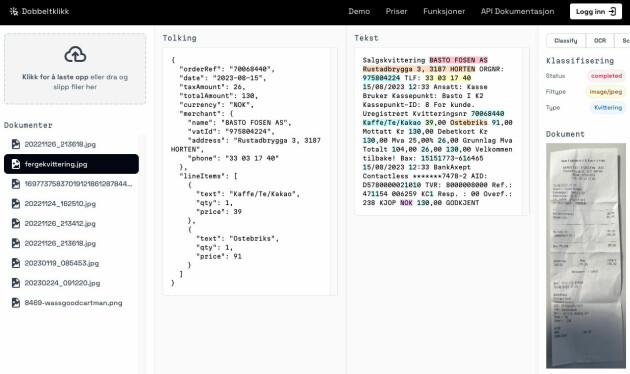Click the arrow icon on Logg inn

(613, 11)
